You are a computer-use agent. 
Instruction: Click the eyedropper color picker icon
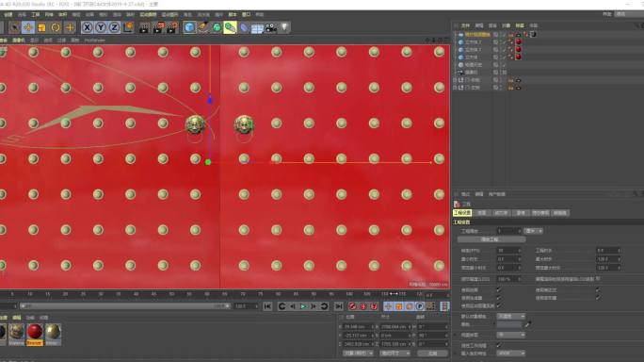(528, 324)
